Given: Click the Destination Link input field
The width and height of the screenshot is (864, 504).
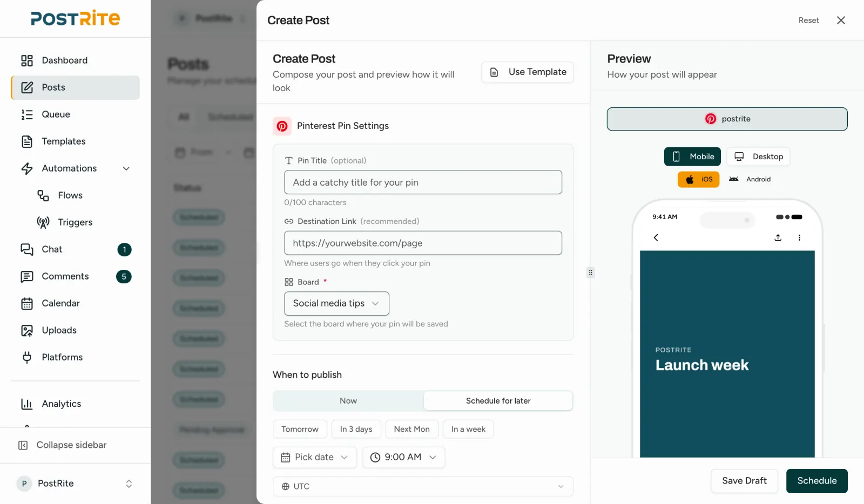Looking at the screenshot, I should pyautogui.click(x=423, y=243).
